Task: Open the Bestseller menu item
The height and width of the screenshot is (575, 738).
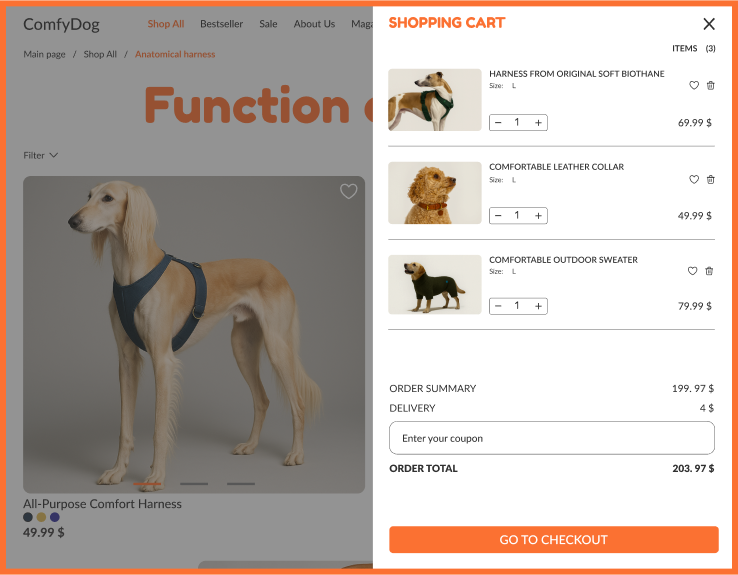Action: coord(221,24)
